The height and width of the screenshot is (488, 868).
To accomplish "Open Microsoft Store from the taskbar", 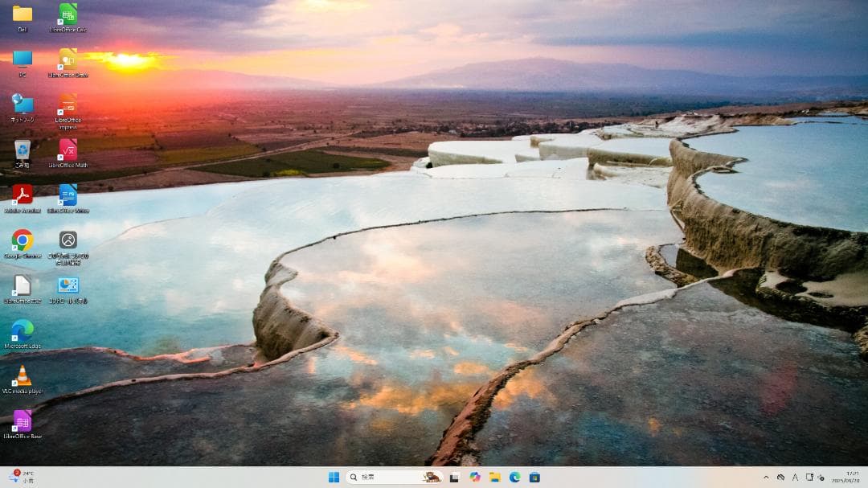I will (x=534, y=477).
